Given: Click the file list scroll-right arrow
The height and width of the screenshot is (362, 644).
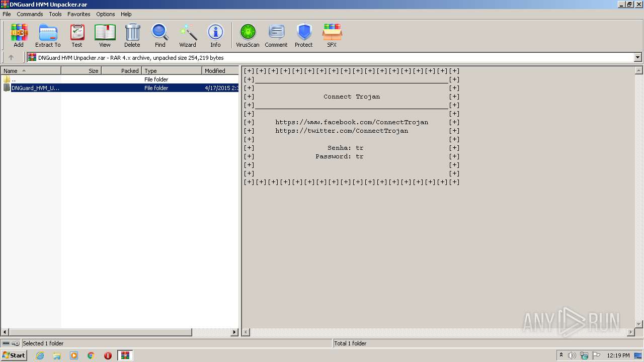Looking at the screenshot, I should point(234,332).
